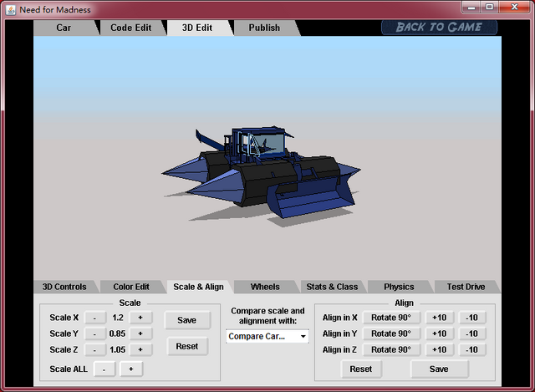Viewport: 535px width, 392px height.
Task: Click -10 for Align in Y
Action: (x=472, y=333)
